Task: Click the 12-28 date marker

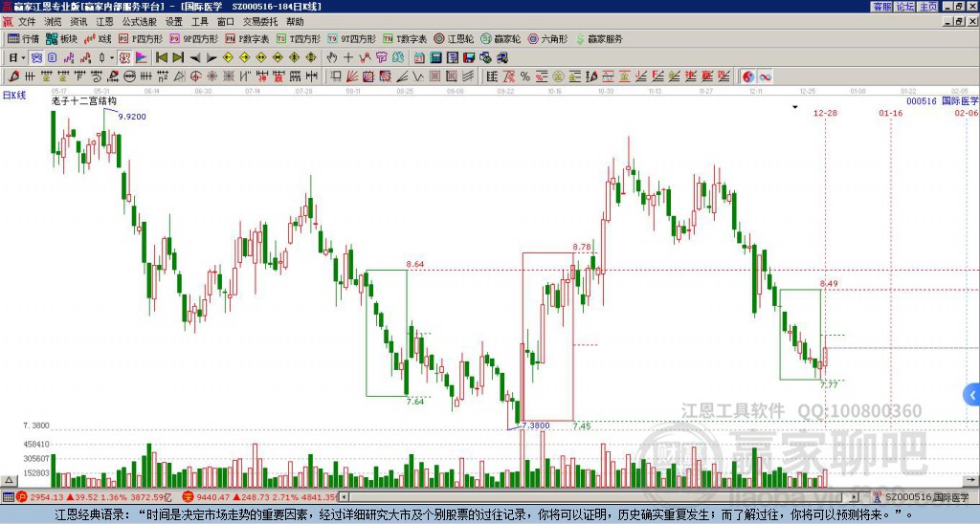Action: 825,113
